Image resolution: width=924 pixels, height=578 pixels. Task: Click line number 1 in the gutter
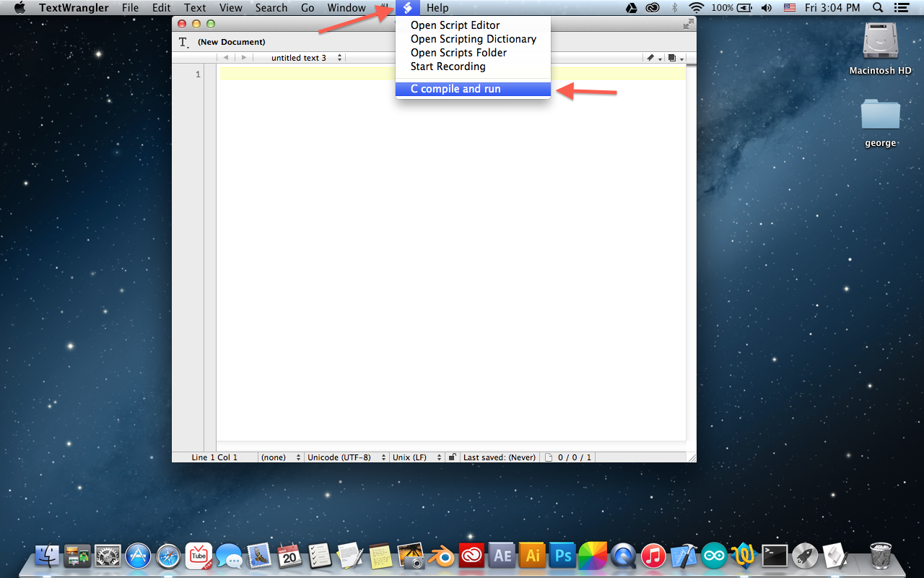(x=198, y=74)
